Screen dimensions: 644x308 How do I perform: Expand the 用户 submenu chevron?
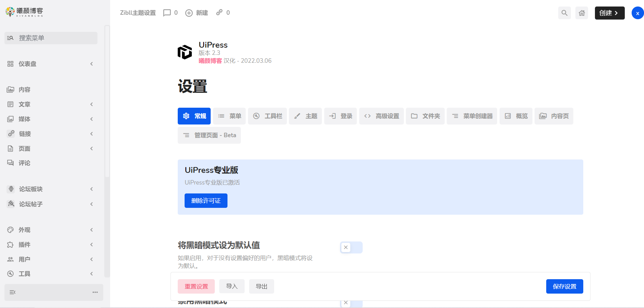click(x=92, y=259)
